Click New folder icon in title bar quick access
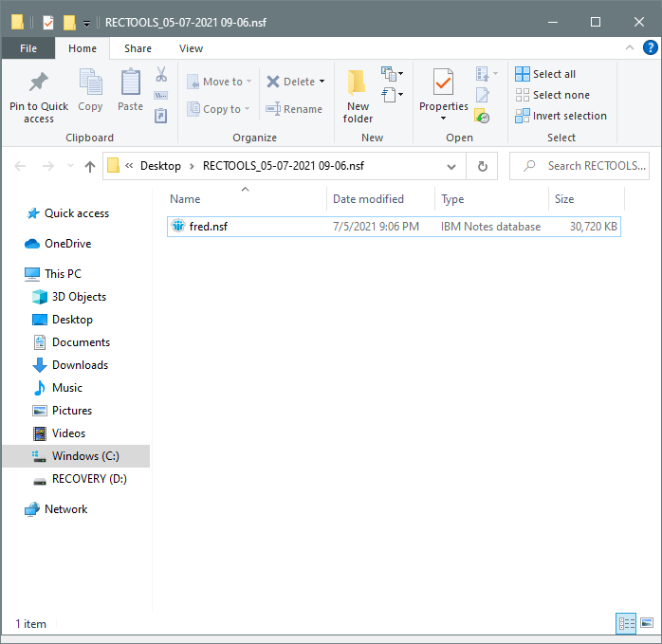The width and height of the screenshot is (662, 644). coord(69,23)
